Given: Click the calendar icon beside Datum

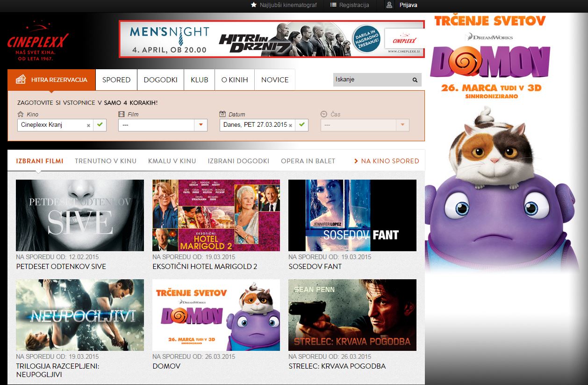Looking at the screenshot, I should pos(222,113).
